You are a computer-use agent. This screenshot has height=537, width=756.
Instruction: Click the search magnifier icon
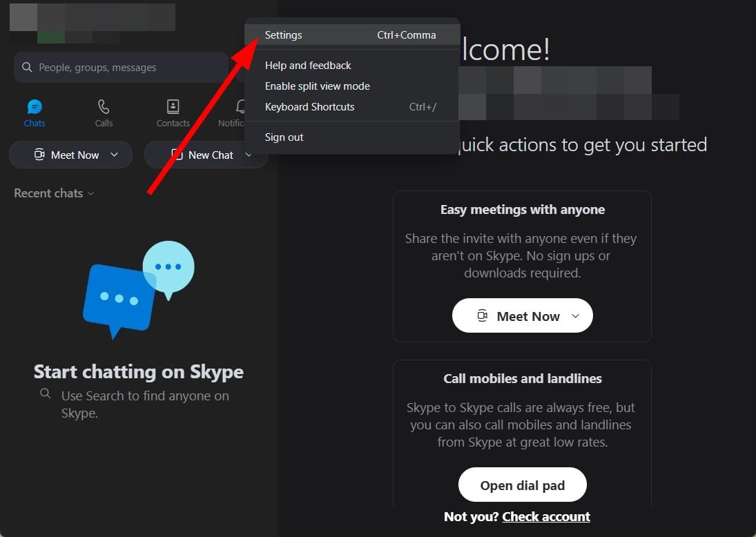click(x=27, y=68)
